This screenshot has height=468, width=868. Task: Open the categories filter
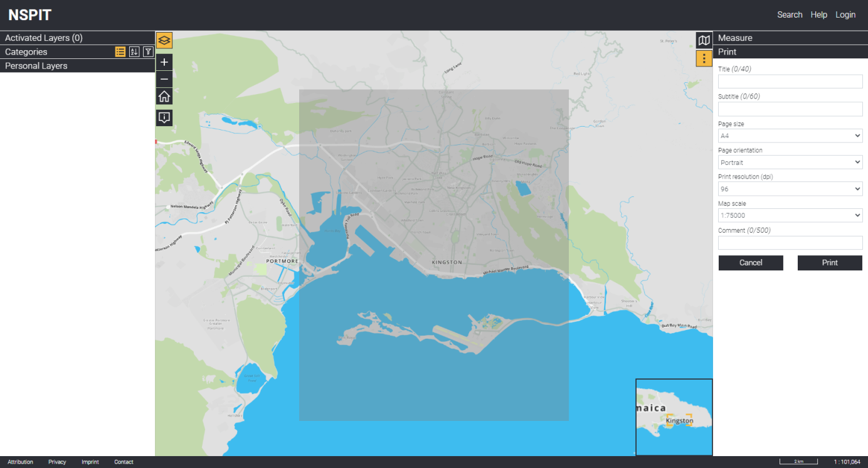[x=148, y=52]
